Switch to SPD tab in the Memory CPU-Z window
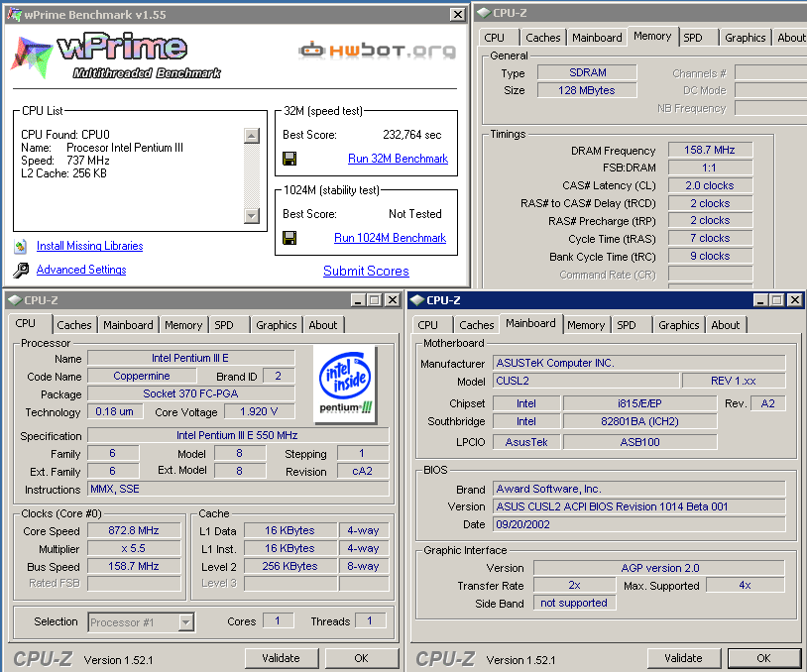 point(692,38)
